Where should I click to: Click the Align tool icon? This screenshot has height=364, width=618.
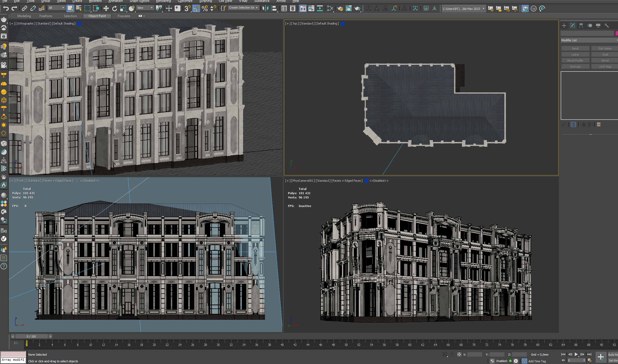click(x=274, y=8)
